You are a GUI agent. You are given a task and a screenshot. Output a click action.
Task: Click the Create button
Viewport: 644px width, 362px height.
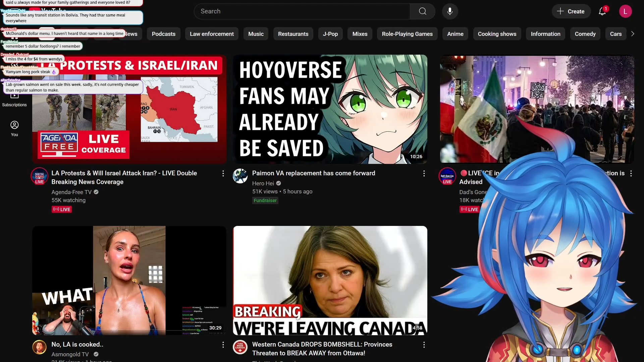[x=571, y=11]
